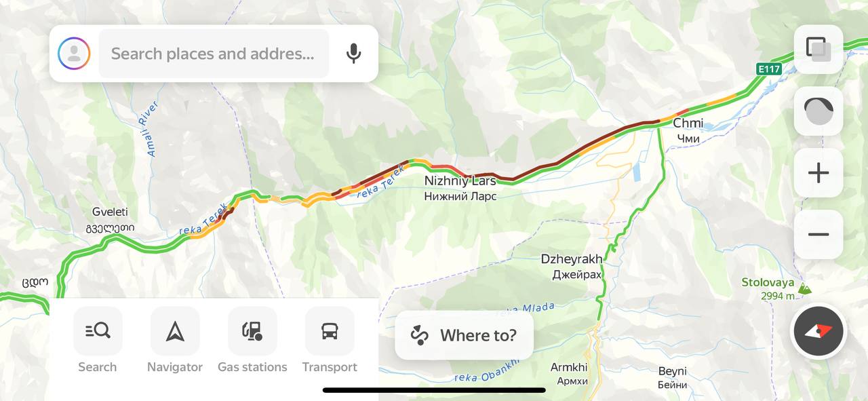Tap the E117 road shield
The height and width of the screenshot is (401, 868).
point(770,69)
